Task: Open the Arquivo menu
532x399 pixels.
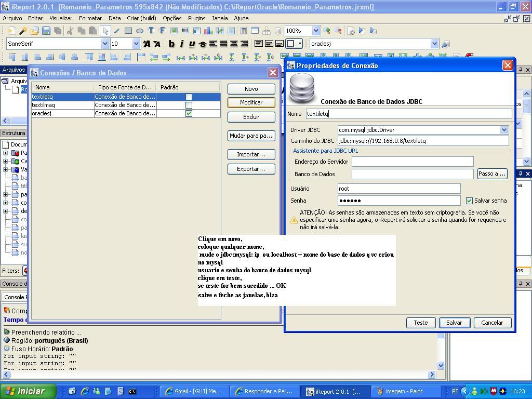Action: (12, 18)
